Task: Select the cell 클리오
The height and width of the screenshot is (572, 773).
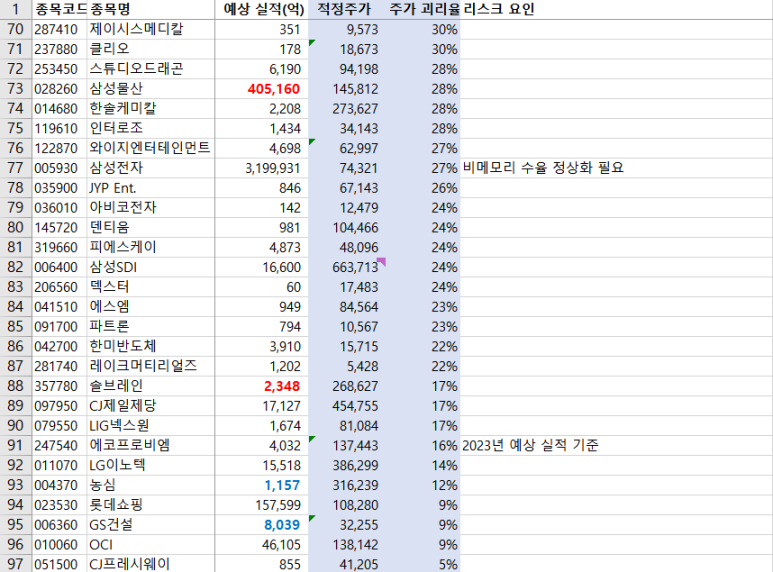Action: pyautogui.click(x=151, y=49)
